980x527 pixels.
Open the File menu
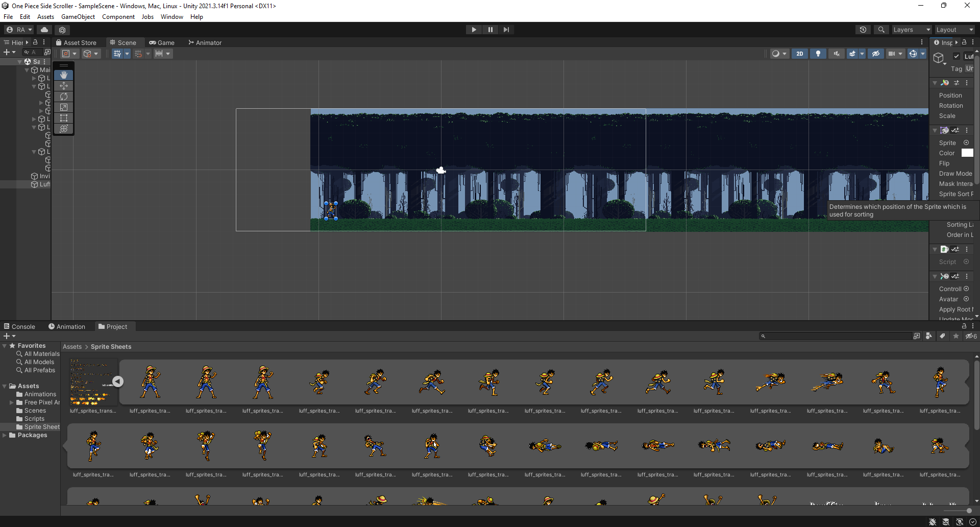coord(8,17)
